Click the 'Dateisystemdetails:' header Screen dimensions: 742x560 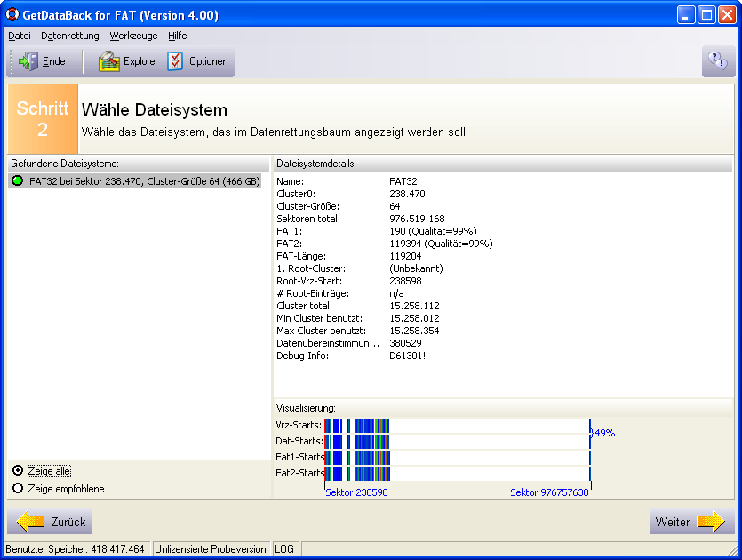(x=316, y=164)
